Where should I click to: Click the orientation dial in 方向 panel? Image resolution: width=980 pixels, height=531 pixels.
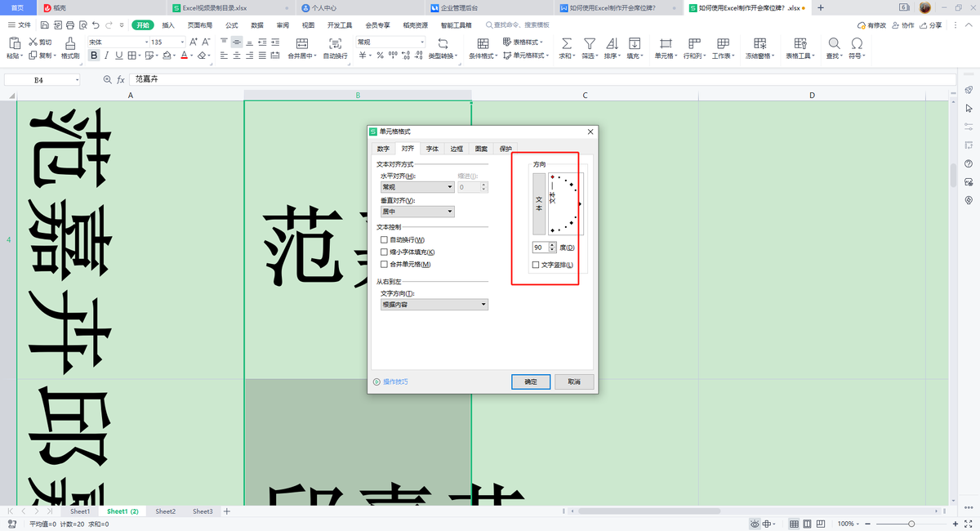click(x=565, y=204)
